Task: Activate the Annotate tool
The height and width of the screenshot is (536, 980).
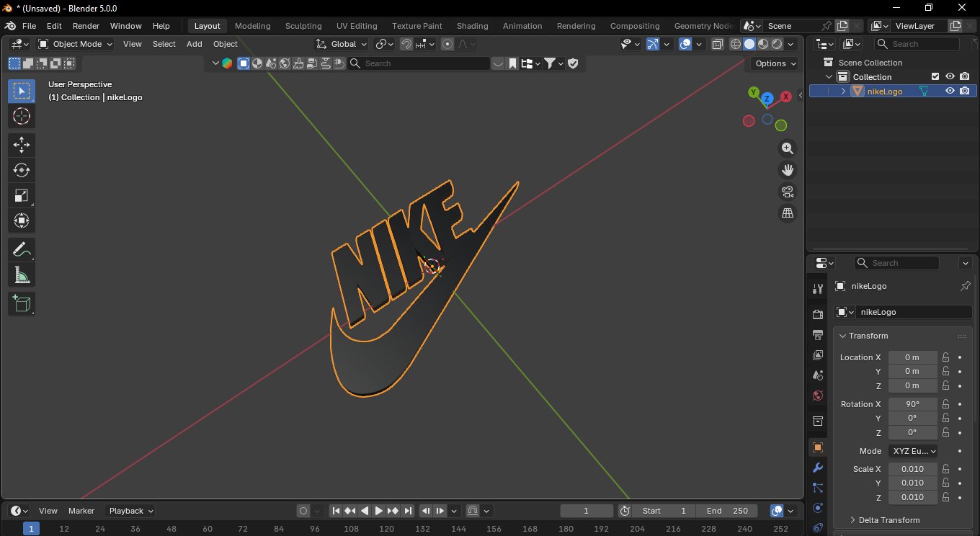Action: point(21,250)
